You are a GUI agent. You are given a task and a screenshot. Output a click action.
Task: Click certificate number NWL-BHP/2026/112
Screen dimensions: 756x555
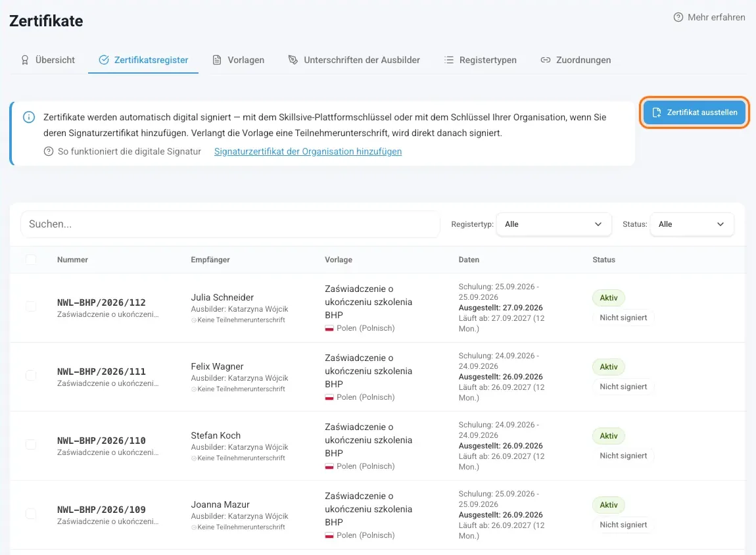pyautogui.click(x=101, y=302)
